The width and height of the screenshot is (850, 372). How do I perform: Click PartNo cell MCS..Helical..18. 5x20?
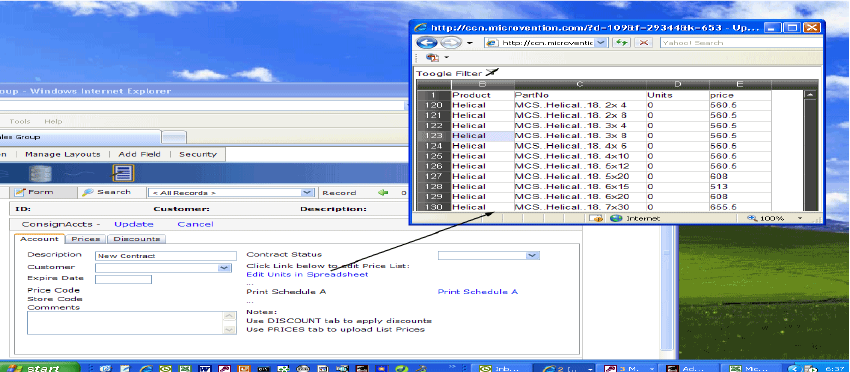580,176
